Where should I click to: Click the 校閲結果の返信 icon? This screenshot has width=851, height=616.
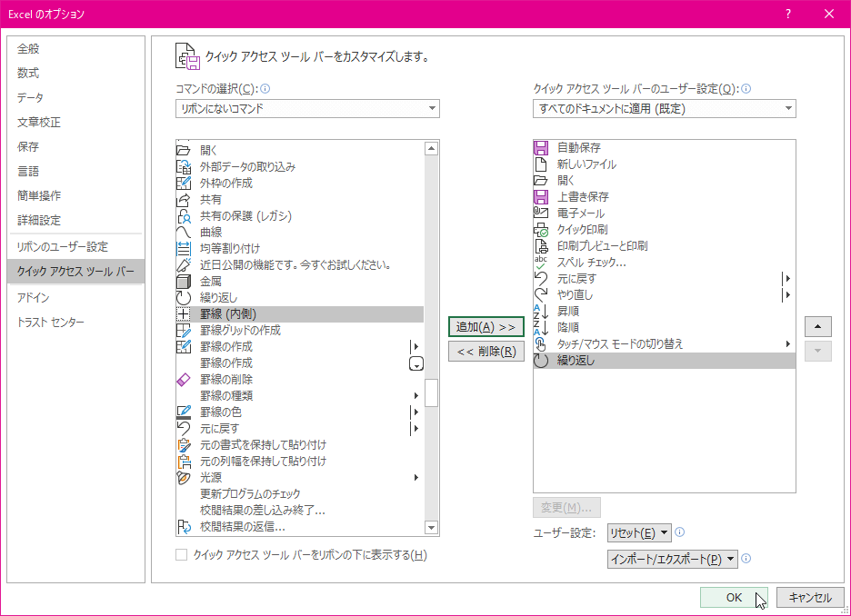(x=184, y=527)
